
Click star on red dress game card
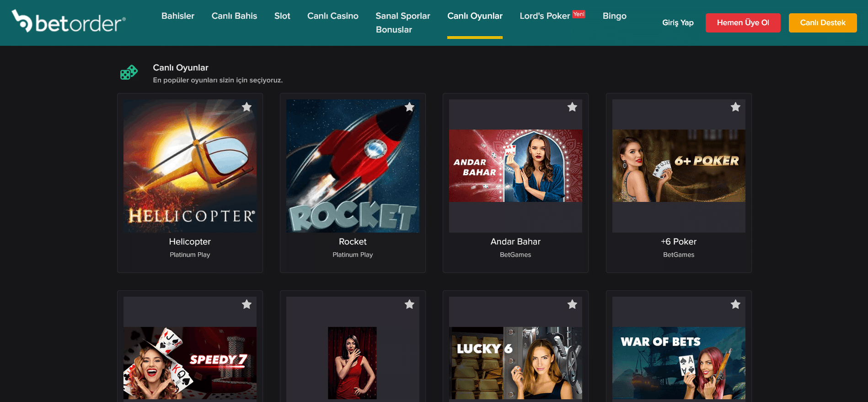point(409,304)
